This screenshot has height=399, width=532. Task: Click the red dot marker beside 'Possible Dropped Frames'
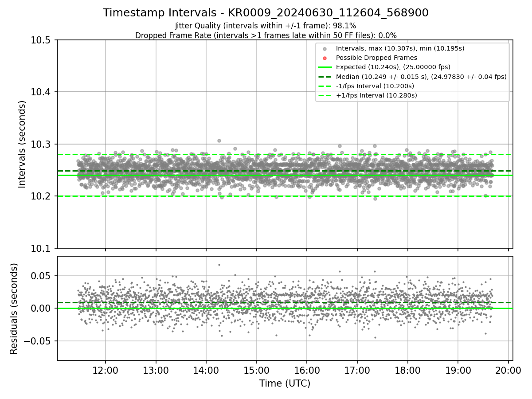[x=325, y=58]
